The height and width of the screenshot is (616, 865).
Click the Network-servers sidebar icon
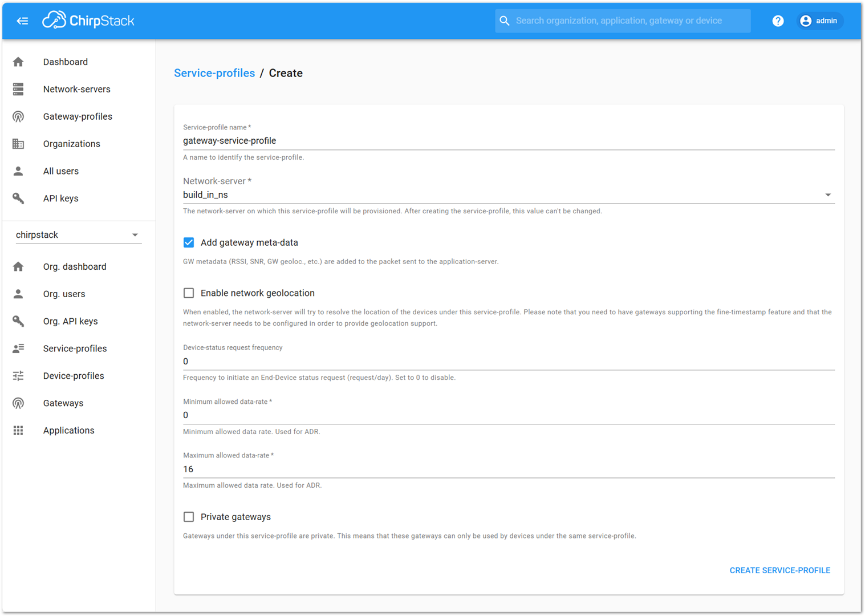[18, 89]
